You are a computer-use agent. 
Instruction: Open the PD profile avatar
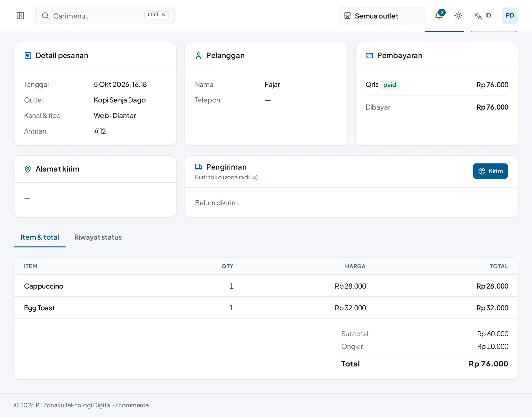pos(510,16)
